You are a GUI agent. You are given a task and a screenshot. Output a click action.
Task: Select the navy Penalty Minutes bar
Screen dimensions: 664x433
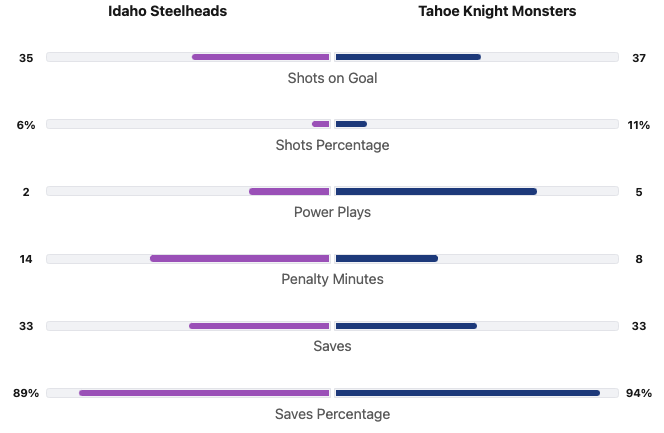(x=386, y=258)
